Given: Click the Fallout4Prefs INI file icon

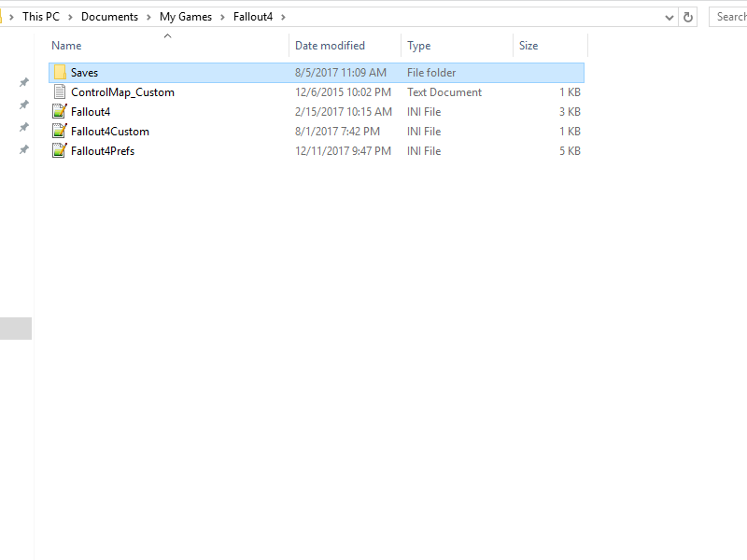Looking at the screenshot, I should click(60, 150).
